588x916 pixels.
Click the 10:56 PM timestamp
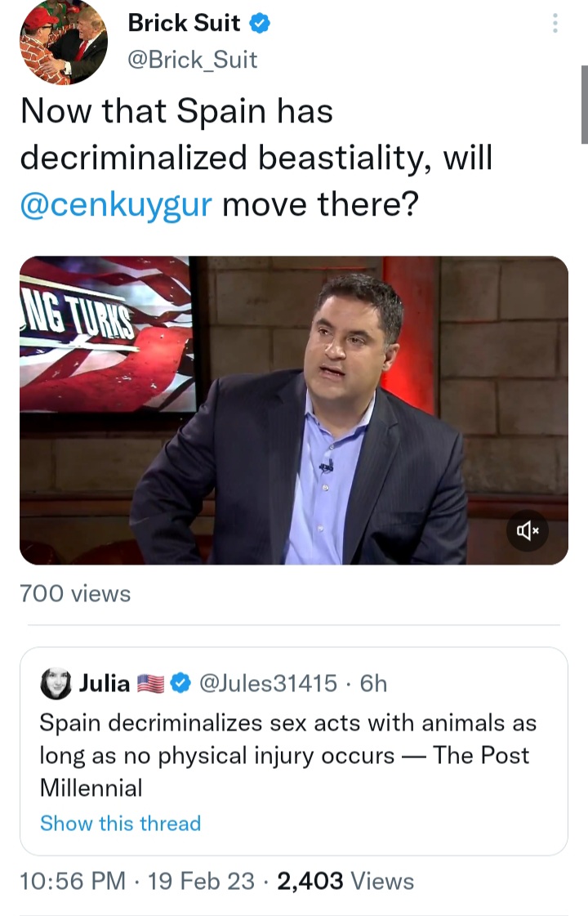pos(73,881)
